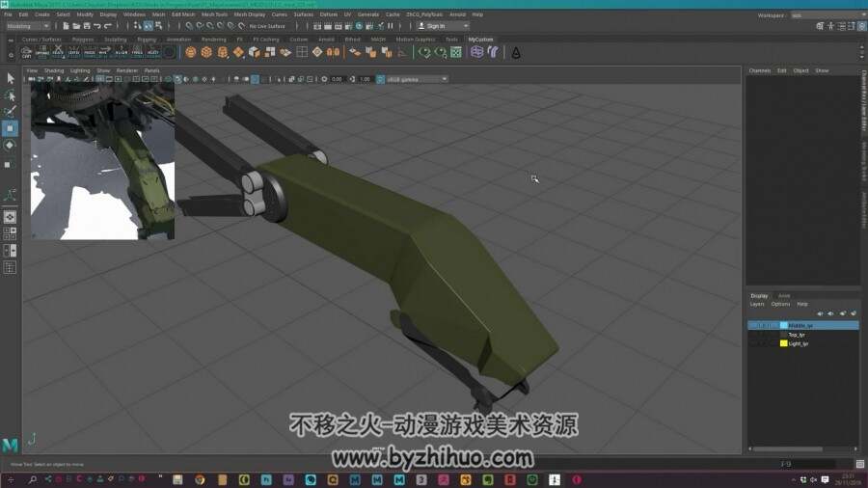The width and height of the screenshot is (868, 488).
Task: Switch to the Anim layer tab
Action: 784,295
